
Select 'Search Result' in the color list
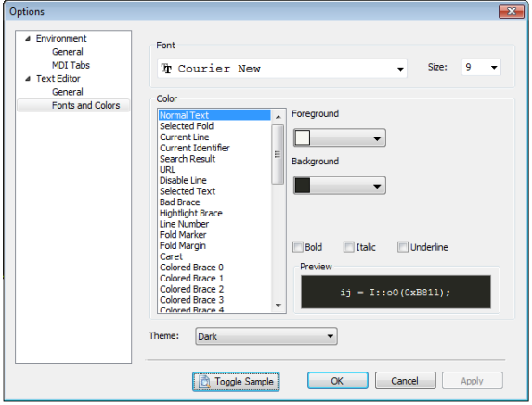coord(214,159)
